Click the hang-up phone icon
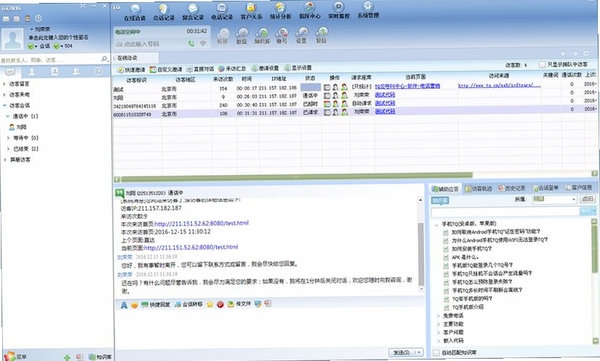Image resolution: width=600 pixels, height=361 pixels. click(x=203, y=44)
